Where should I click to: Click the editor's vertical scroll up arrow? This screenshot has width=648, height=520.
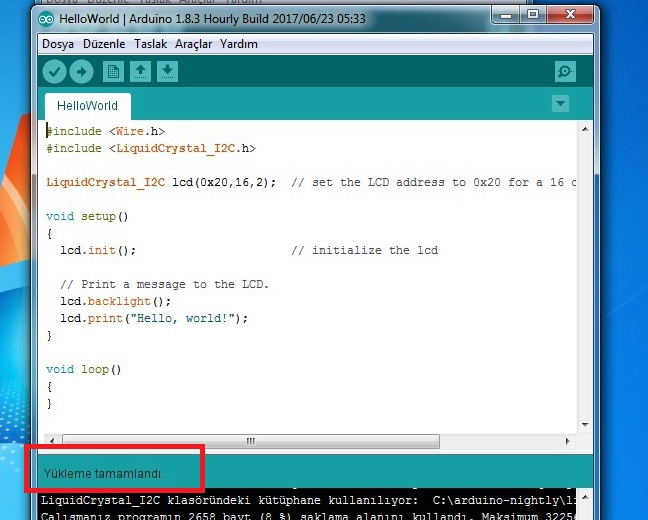click(x=585, y=129)
